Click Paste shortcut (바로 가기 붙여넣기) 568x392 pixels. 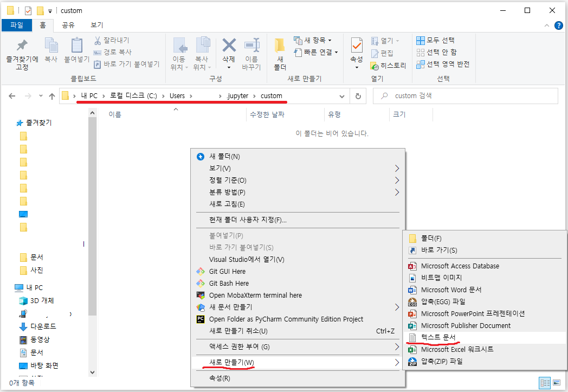(127, 64)
